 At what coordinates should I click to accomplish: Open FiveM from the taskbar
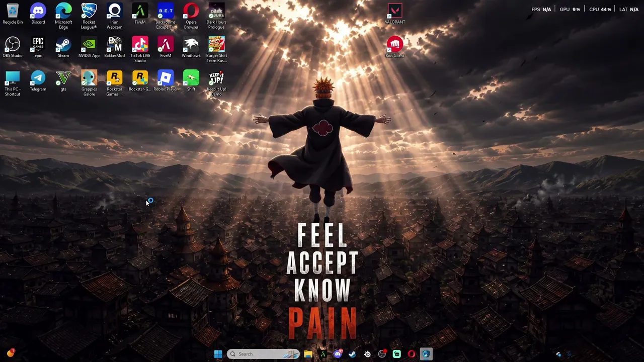tap(323, 354)
